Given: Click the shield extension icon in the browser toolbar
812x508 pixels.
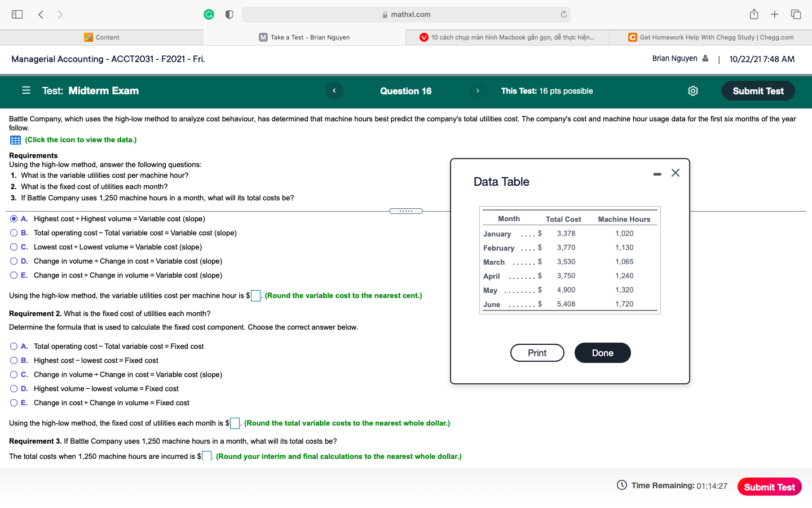Looking at the screenshot, I should (229, 14).
